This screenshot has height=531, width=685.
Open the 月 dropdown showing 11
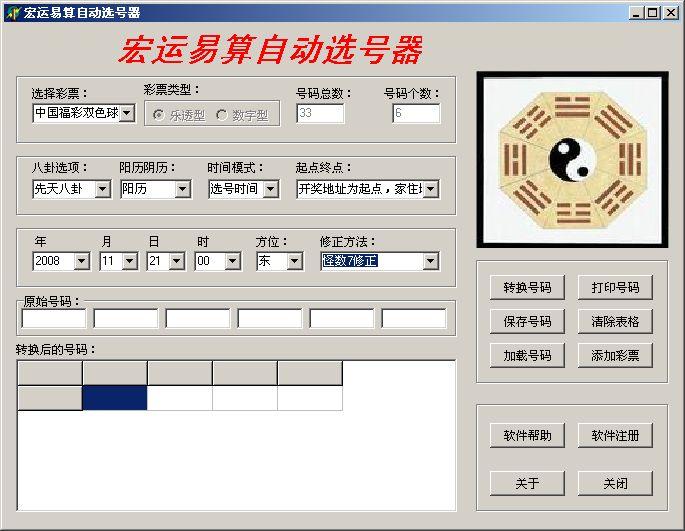tap(129, 261)
